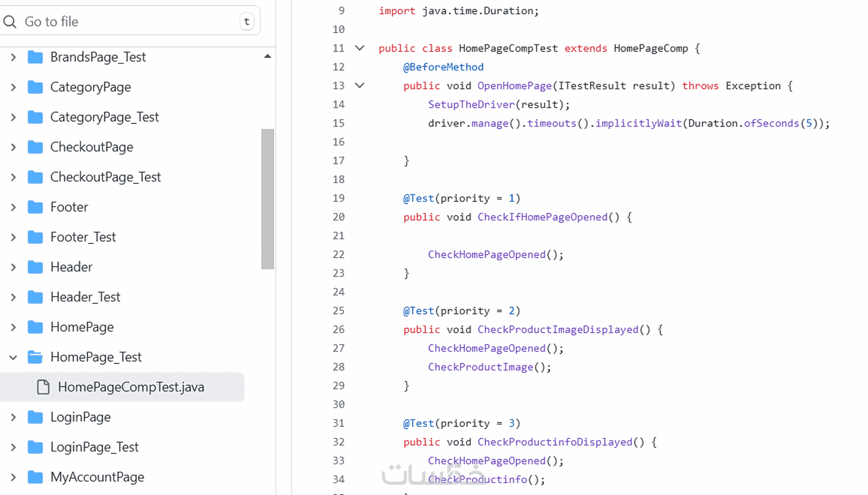Click the HomePageCompTest.java file icon
868x495 pixels.
[43, 387]
